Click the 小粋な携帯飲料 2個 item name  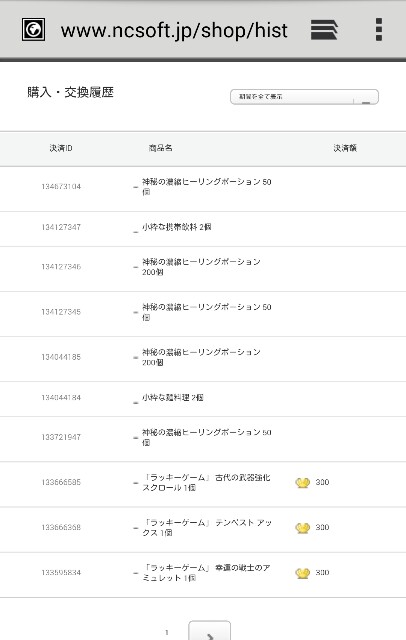click(176, 227)
